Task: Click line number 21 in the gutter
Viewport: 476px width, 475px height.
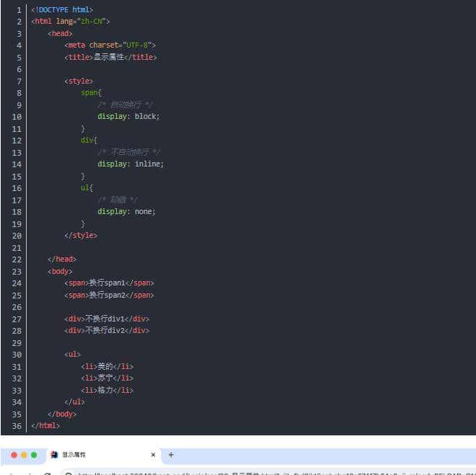Action: [x=17, y=248]
